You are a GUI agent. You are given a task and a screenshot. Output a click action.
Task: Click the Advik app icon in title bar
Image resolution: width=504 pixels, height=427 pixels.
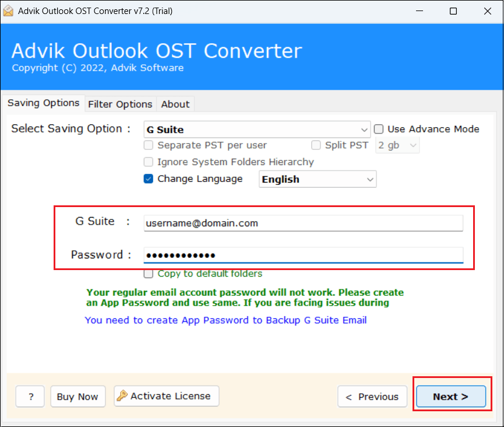coord(9,11)
